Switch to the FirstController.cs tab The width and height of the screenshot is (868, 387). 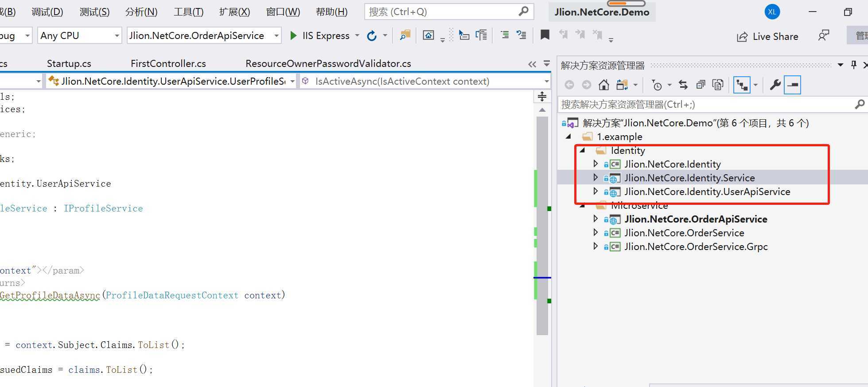point(168,64)
